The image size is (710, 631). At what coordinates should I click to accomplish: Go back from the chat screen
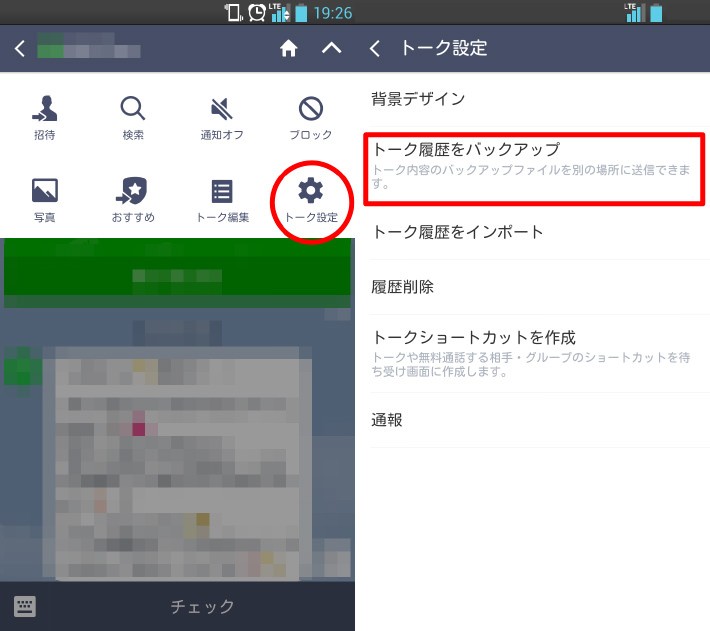pos(19,48)
